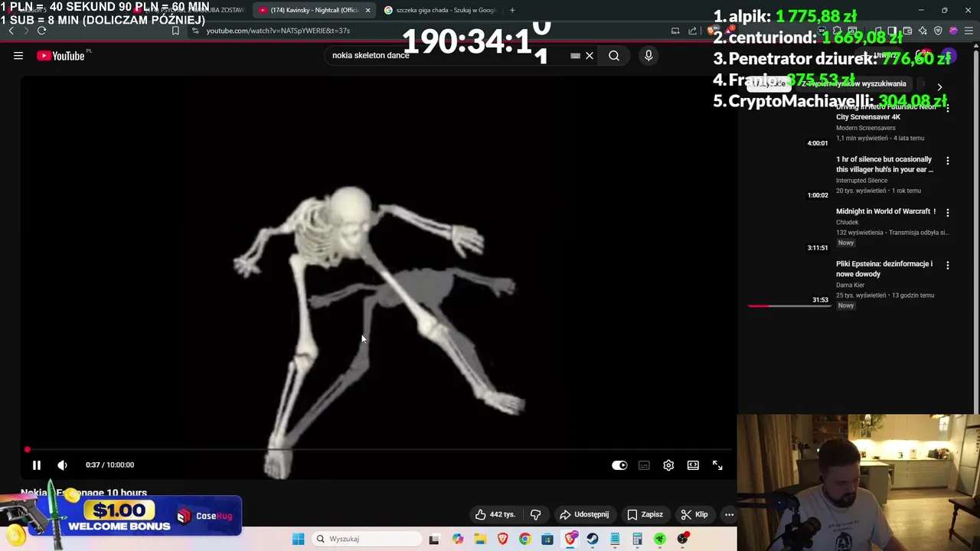The width and height of the screenshot is (980, 551).
Task: Open Microsoft Store from taskbar
Action: [x=547, y=539]
